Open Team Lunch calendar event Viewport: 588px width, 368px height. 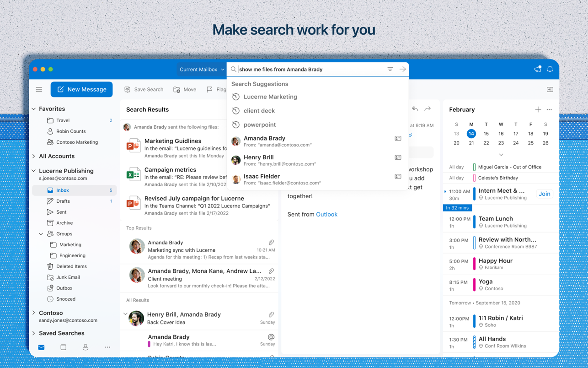501,222
